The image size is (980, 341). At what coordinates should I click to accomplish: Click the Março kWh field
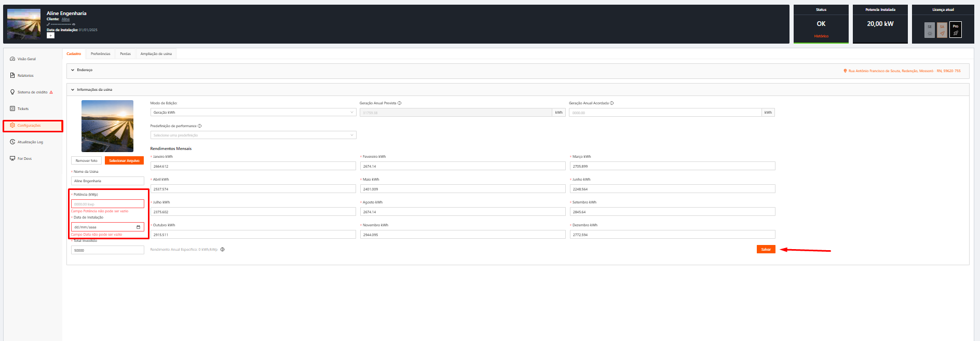(x=673, y=166)
